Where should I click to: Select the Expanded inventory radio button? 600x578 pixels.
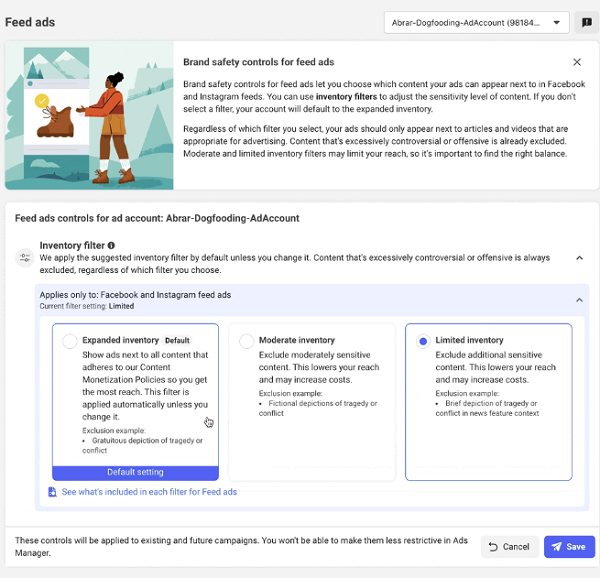[x=70, y=341]
